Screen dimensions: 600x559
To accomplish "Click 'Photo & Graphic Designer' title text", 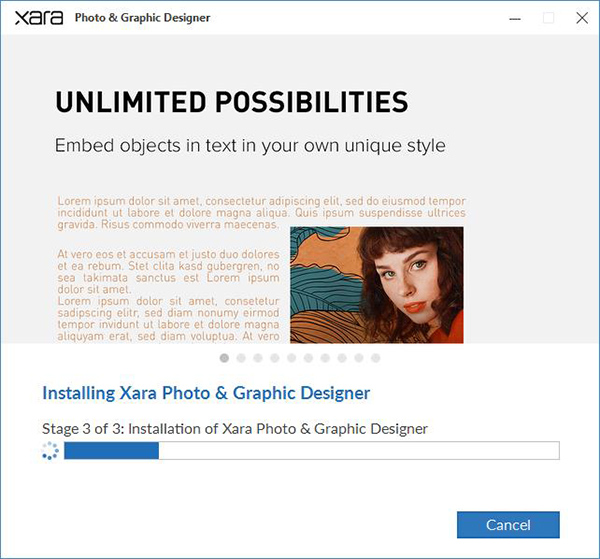I will pyautogui.click(x=142, y=18).
